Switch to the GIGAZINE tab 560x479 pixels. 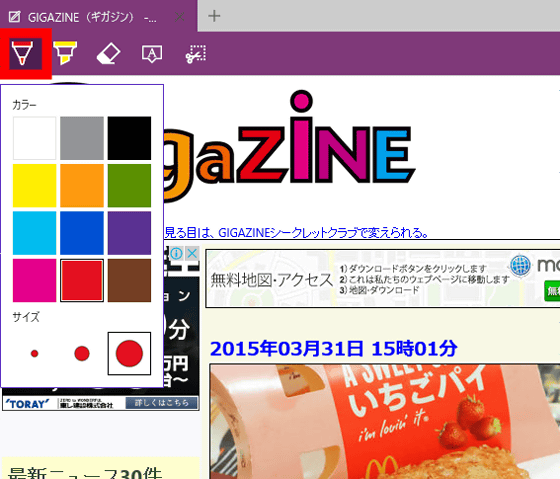[x=83, y=16]
